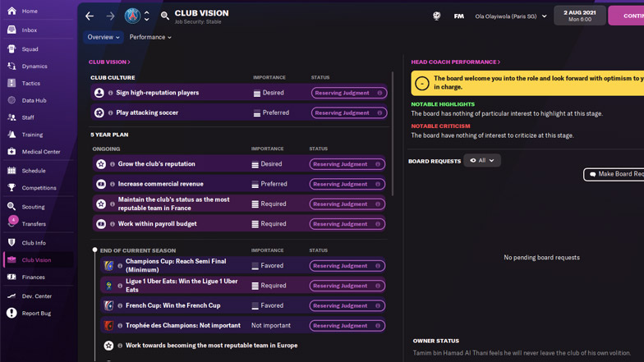Select Maintain the club's status as most reputable row
Viewport: 644px width, 362px height.
click(x=238, y=204)
